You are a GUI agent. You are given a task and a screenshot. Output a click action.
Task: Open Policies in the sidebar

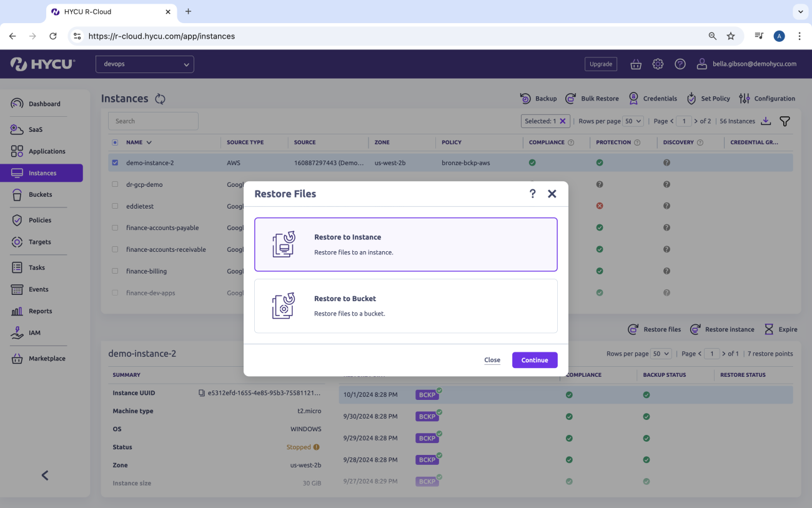(x=40, y=220)
